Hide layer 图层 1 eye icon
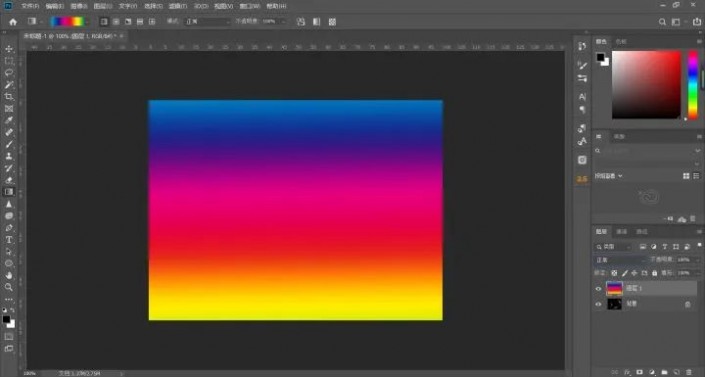Screen dimensions: 705x377 (x=598, y=289)
